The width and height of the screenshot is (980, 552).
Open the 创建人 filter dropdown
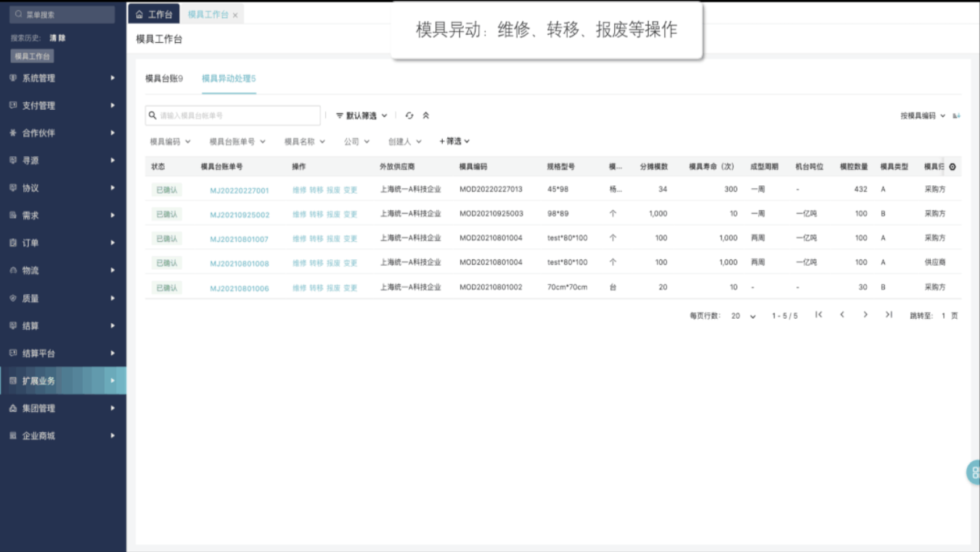[x=405, y=142]
